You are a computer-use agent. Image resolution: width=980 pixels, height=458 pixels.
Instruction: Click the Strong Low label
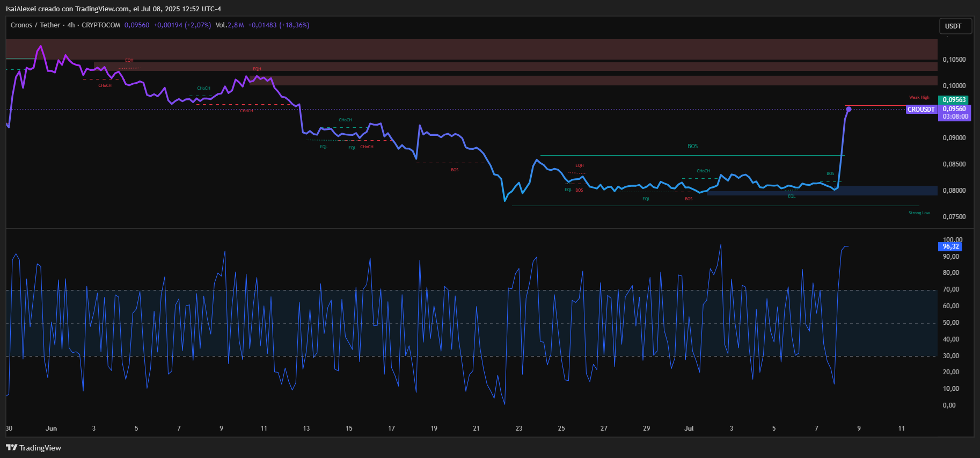(x=919, y=213)
